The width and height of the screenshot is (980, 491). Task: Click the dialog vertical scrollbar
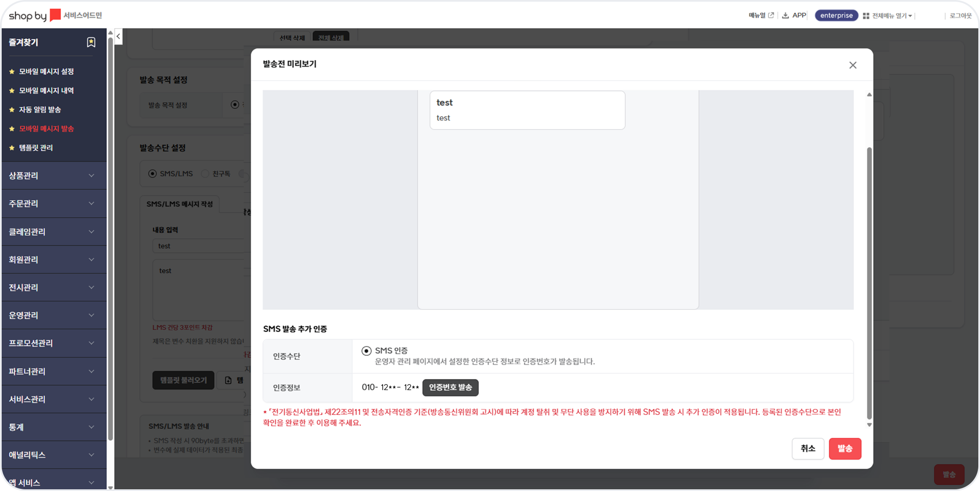tap(869, 283)
